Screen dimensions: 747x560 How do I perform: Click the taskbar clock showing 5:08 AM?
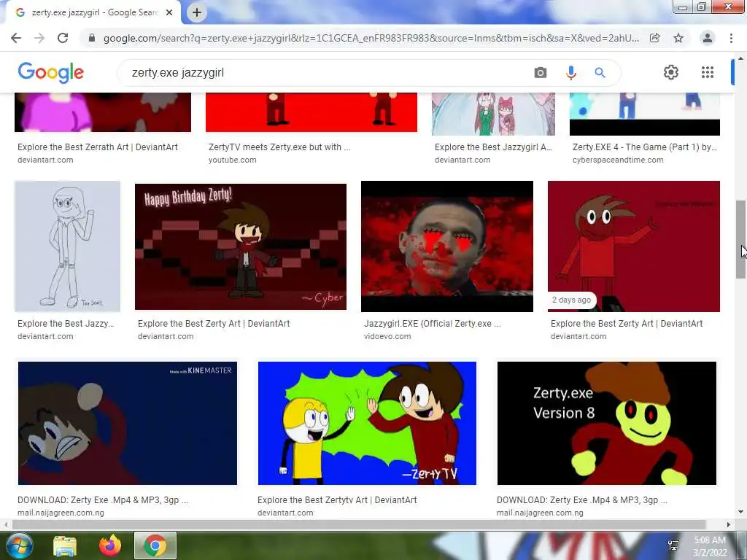(x=710, y=546)
